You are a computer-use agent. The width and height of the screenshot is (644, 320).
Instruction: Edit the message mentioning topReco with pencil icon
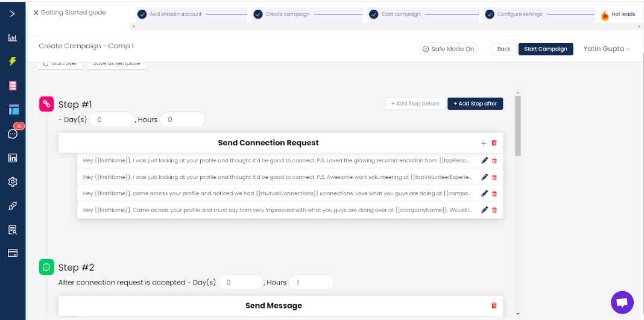[484, 160]
